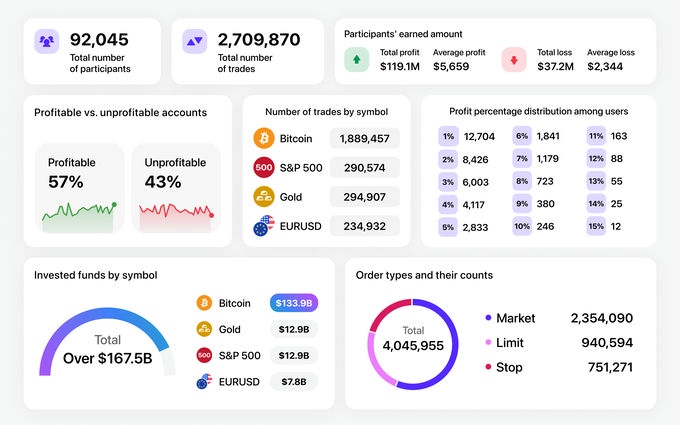
Task: Click EURUSD flag icon in trades by symbol
Action: [264, 226]
